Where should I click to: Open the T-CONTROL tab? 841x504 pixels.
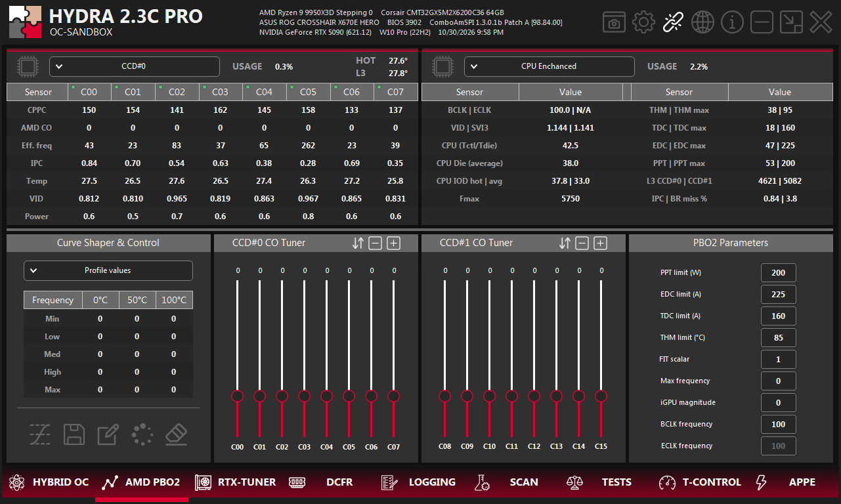pyautogui.click(x=700, y=482)
